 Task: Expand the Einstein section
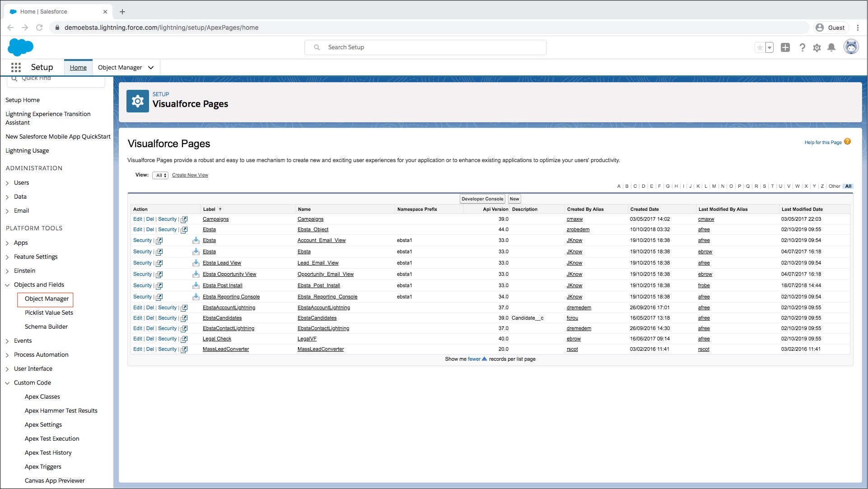[x=7, y=271]
